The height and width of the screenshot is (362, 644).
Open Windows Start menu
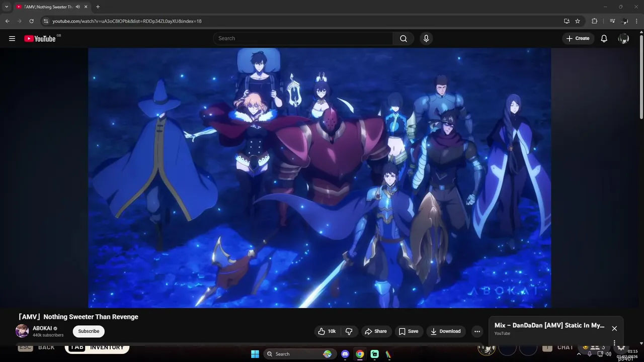point(255,354)
